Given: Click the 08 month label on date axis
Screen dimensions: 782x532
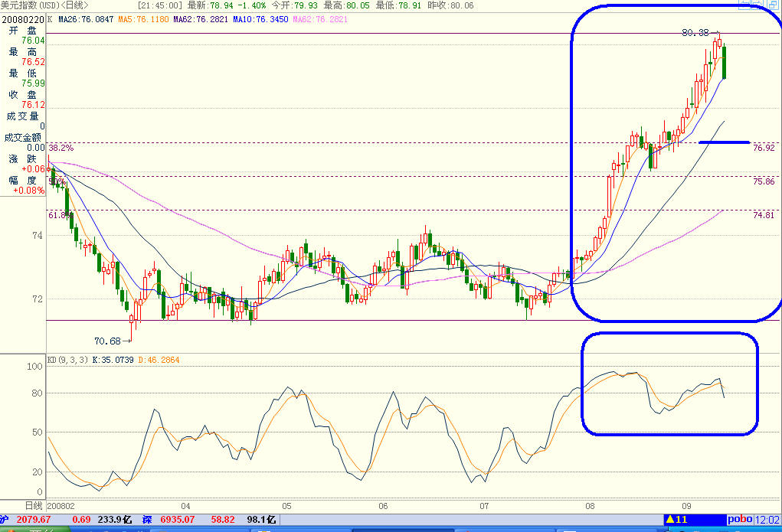Looking at the screenshot, I should [590, 506].
